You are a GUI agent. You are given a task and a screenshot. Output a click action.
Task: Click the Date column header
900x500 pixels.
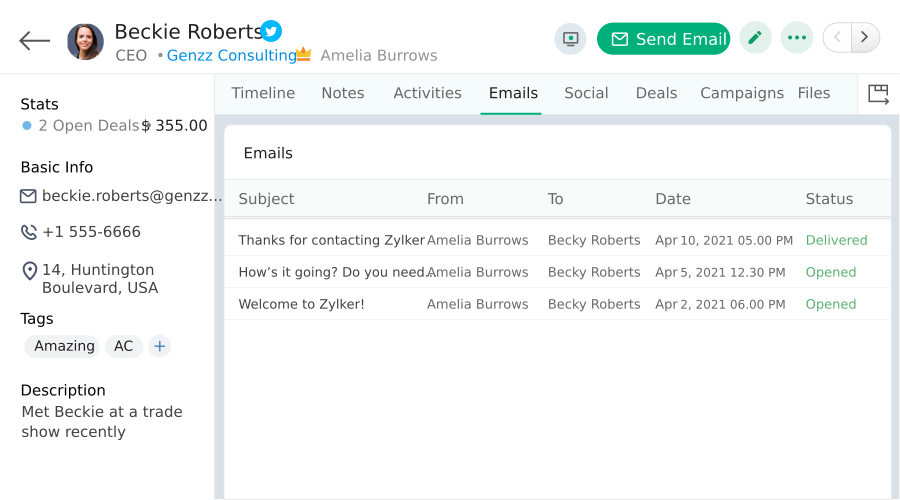tap(673, 199)
